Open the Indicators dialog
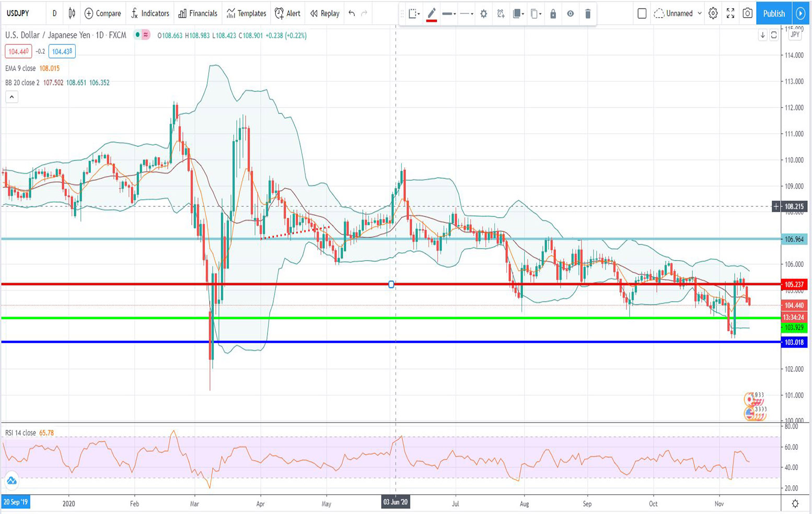The width and height of the screenshot is (812, 514). (x=150, y=14)
